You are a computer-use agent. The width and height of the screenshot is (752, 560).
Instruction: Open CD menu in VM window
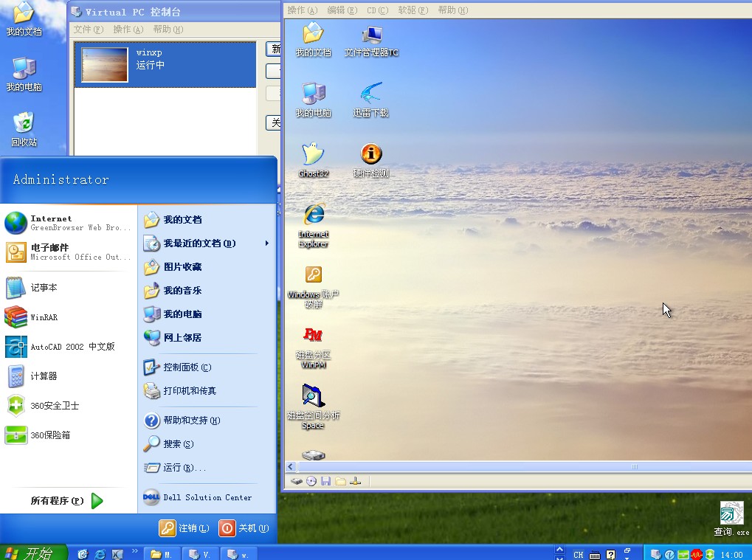[377, 10]
